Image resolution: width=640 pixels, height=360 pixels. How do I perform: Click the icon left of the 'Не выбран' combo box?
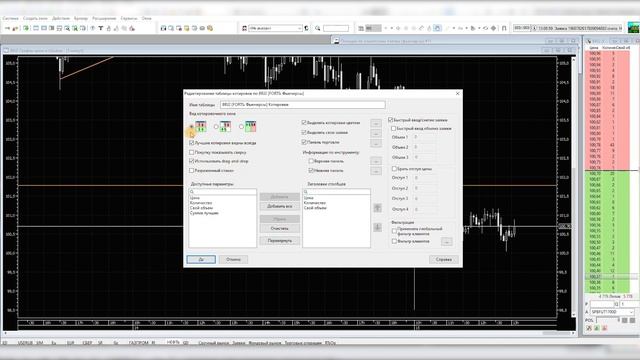click(244, 28)
